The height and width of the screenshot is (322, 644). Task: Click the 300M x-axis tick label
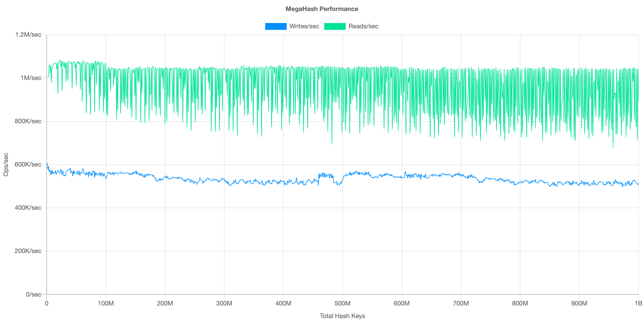tap(224, 303)
